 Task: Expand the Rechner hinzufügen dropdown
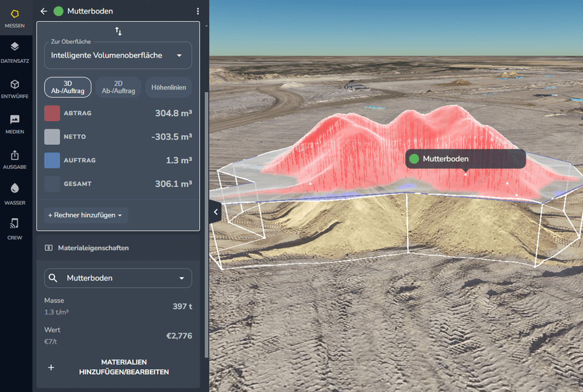(86, 215)
